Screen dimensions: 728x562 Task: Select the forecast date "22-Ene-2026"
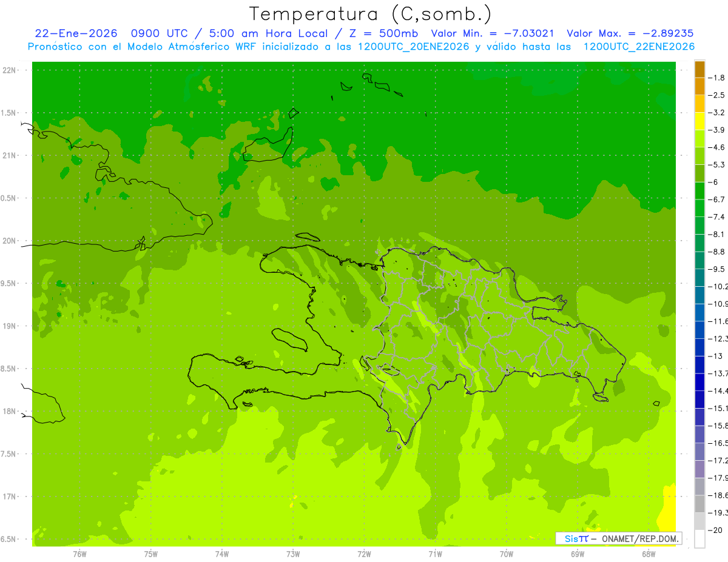tap(75, 34)
